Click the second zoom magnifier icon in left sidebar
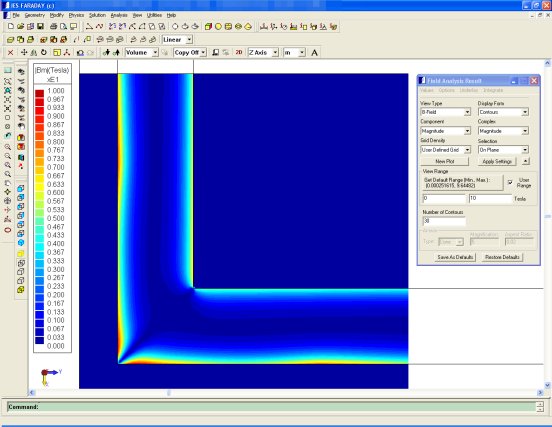The image size is (552, 427). pyautogui.click(x=7, y=156)
